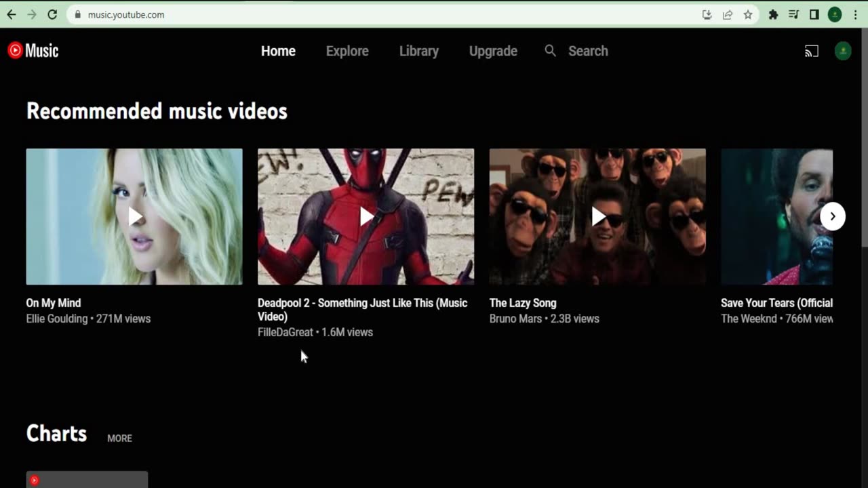Screen dimensions: 868x488
Task: Click the Save Your Tears thumbnail
Action: [776, 217]
